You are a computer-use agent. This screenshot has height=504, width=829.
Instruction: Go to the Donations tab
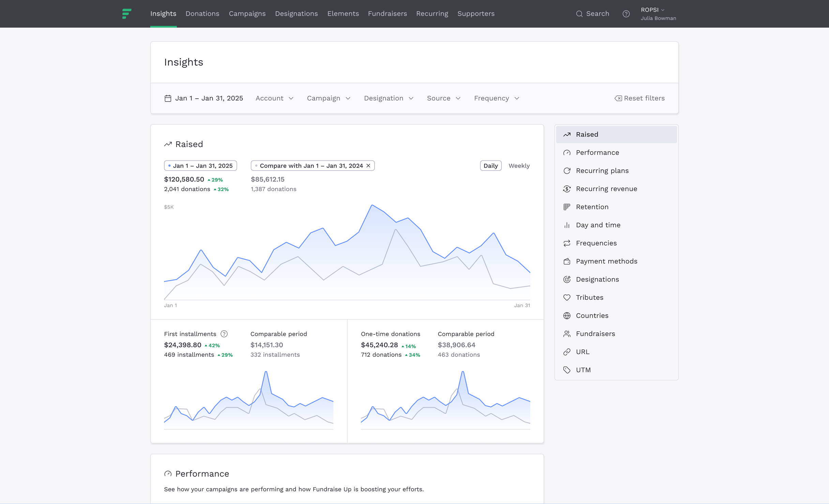[202, 14]
